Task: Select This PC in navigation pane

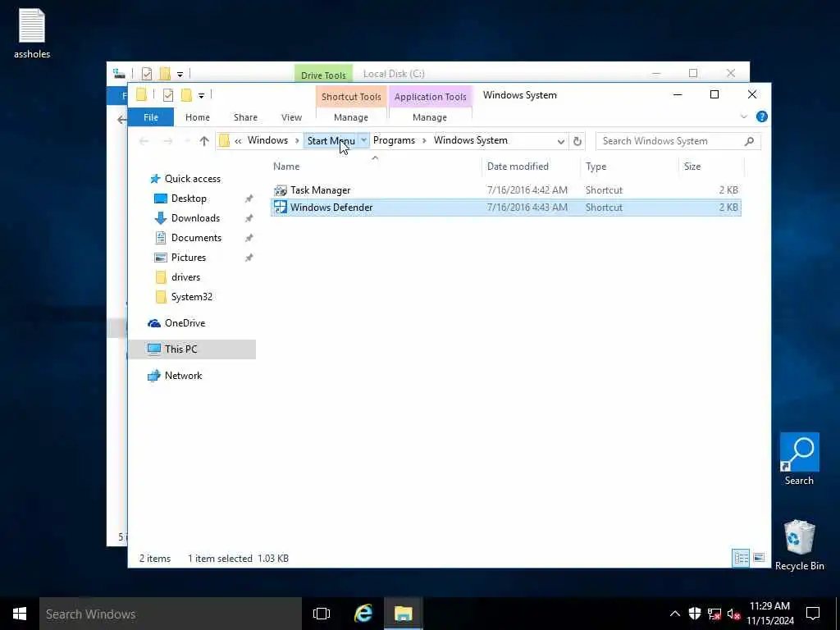Action: pyautogui.click(x=180, y=349)
